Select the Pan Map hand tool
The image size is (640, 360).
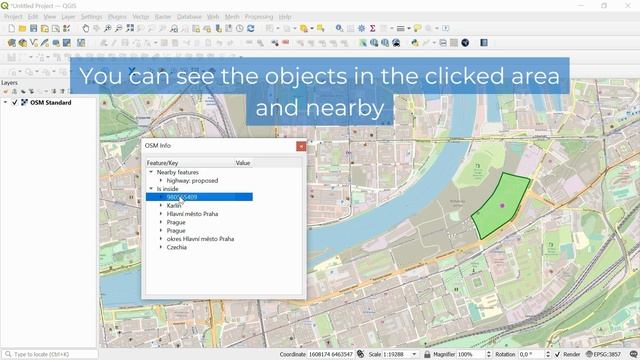point(85,28)
